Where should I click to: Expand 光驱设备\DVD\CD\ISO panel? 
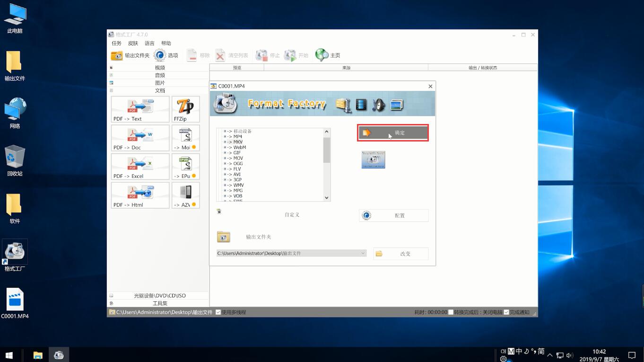pos(159,296)
